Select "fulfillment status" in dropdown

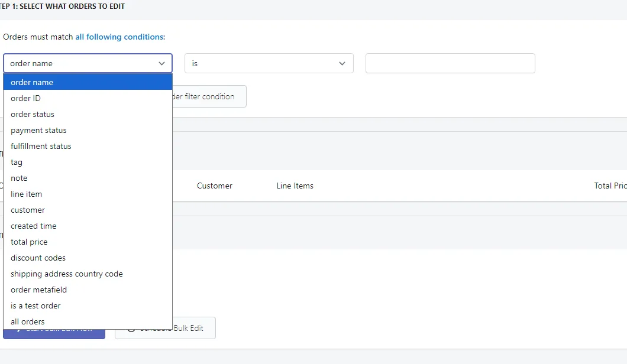(x=88, y=146)
